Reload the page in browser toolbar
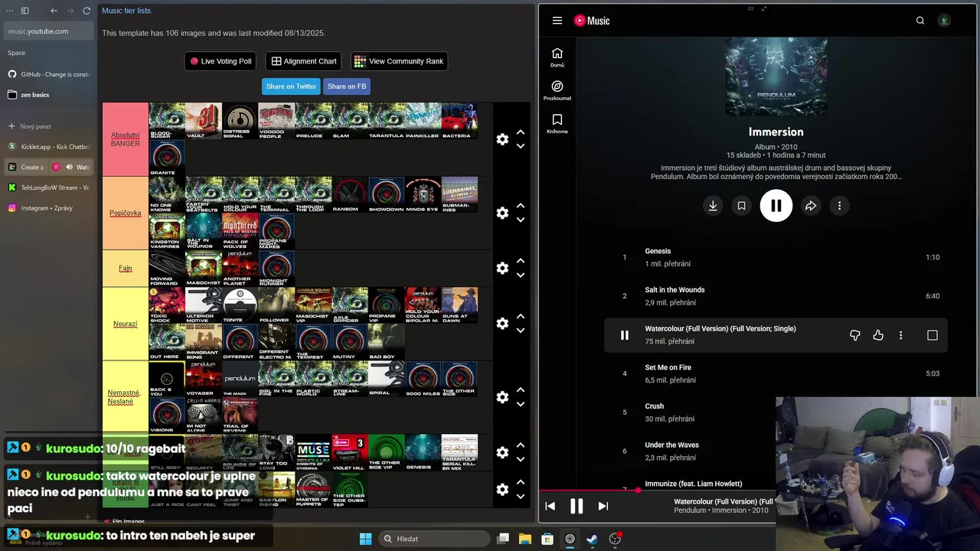 pos(87,11)
